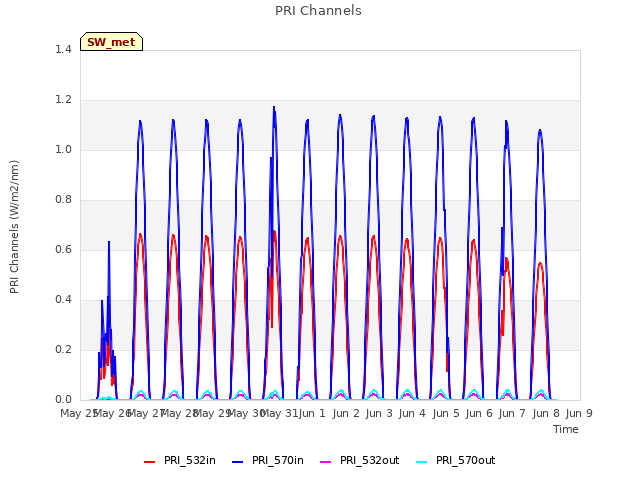The image size is (640, 480).
Task: Click the 0.8 y-axis tick label
Action: [63, 200]
